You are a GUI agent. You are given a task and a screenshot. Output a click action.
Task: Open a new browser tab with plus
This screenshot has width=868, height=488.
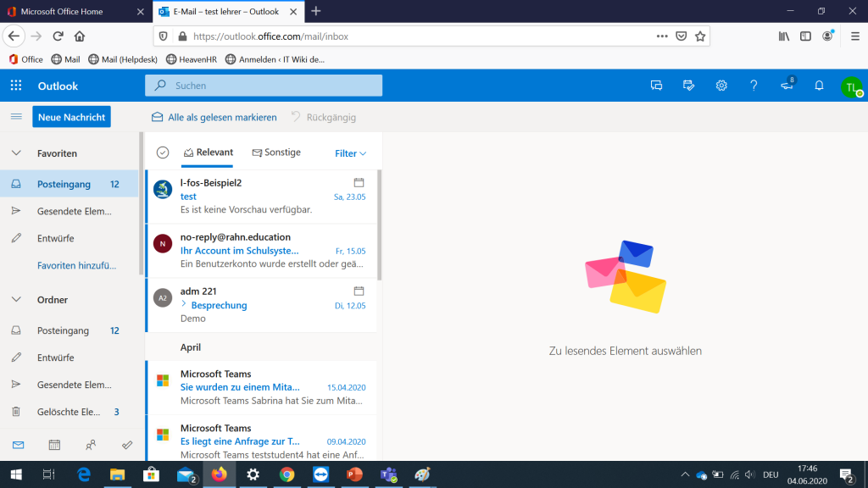pyautogui.click(x=316, y=11)
